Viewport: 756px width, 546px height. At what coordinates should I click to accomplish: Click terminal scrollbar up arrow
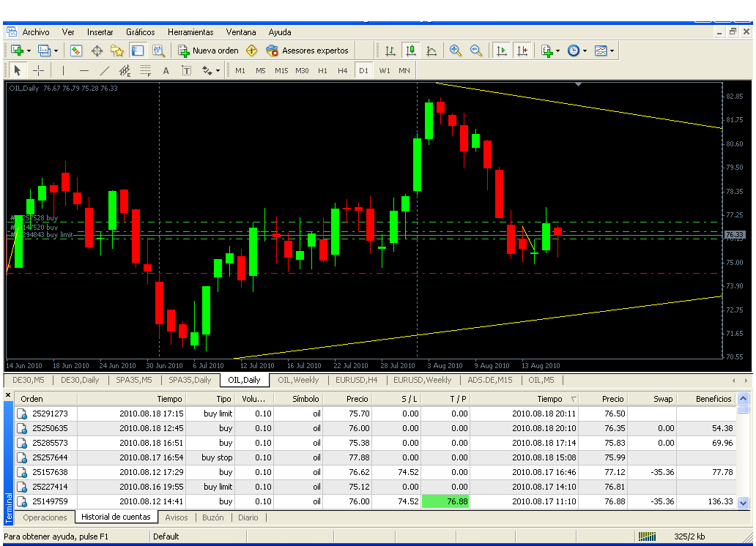click(x=743, y=399)
